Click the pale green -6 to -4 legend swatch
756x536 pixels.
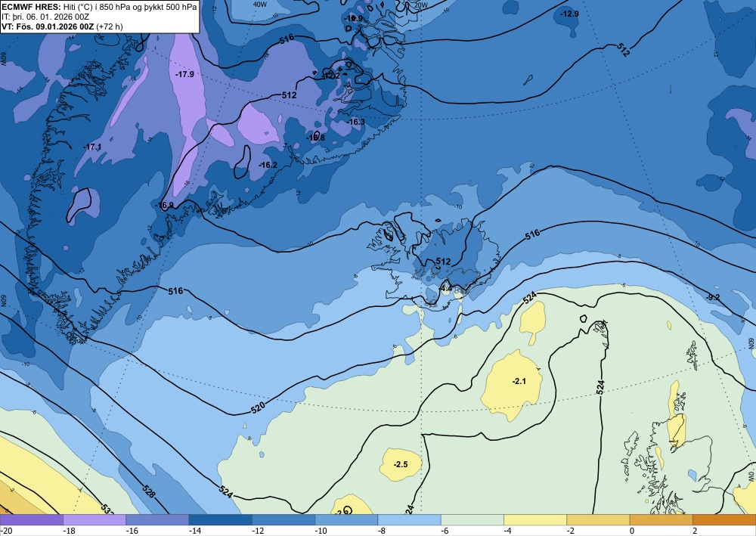(472, 519)
